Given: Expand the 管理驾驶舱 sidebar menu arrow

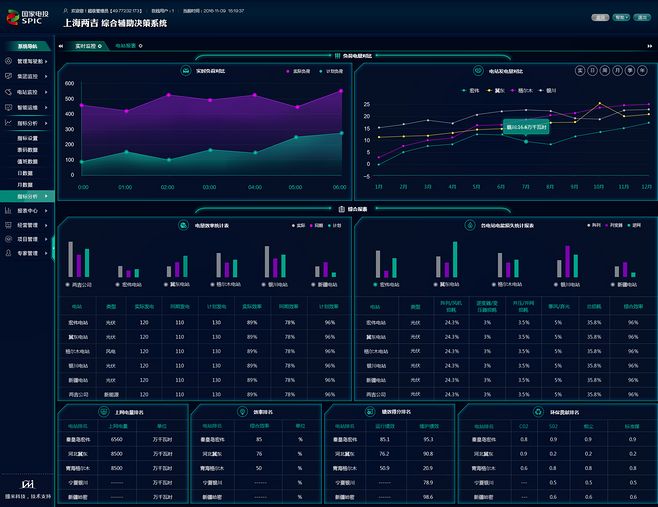Looking at the screenshot, I should click(x=46, y=61).
